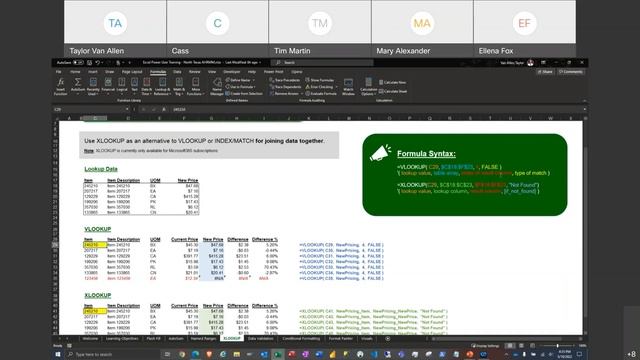
Task: Select yellow cell 245210 under XLOOKUP
Action: coord(95,311)
